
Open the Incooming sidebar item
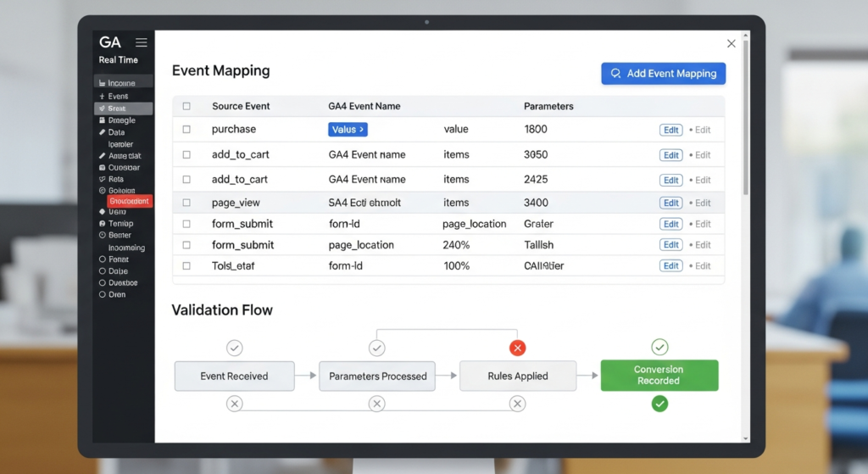pos(127,248)
